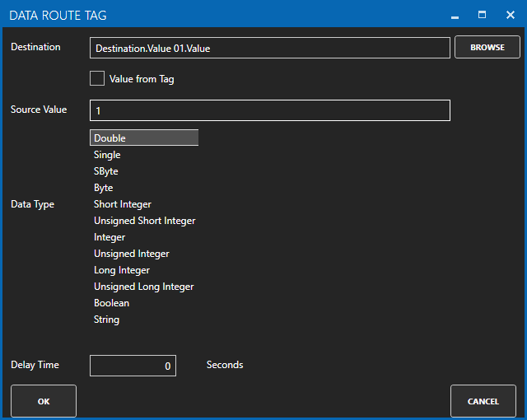
Task: Click the BROWSE button for Destination
Action: [x=487, y=48]
